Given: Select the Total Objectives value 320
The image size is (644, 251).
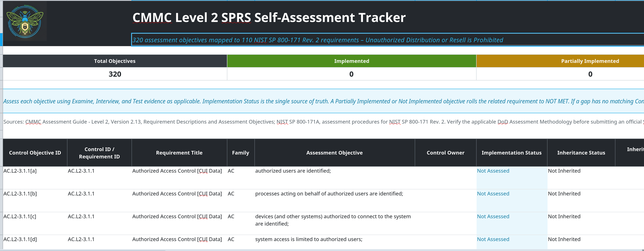Looking at the screenshot, I should [x=115, y=74].
